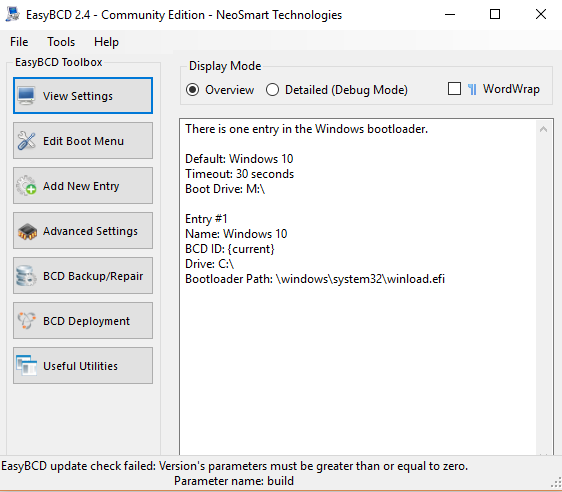Click 'BCD ID: {current}' line
Screen dimensions: 562x492
[x=230, y=249]
